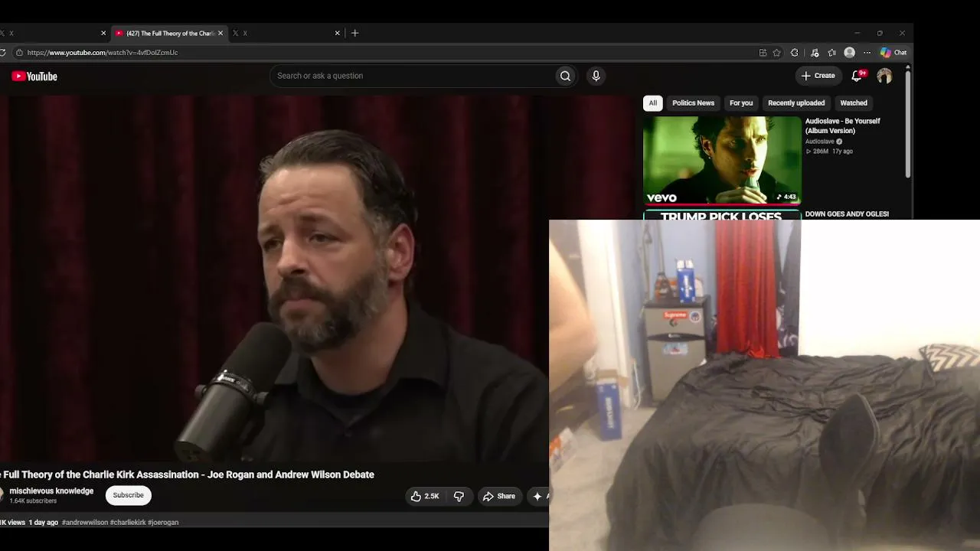Open the browser profile icon

pos(849,53)
